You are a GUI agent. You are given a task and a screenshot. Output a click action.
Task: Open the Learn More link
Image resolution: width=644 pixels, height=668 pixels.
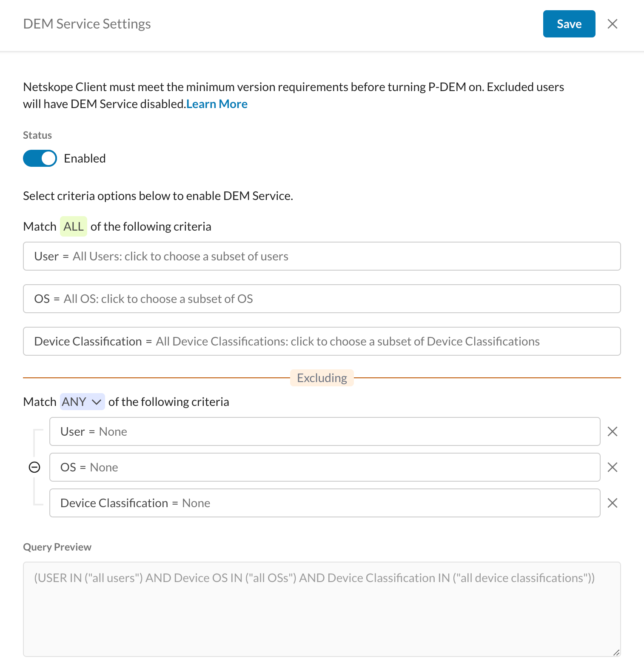[217, 104]
